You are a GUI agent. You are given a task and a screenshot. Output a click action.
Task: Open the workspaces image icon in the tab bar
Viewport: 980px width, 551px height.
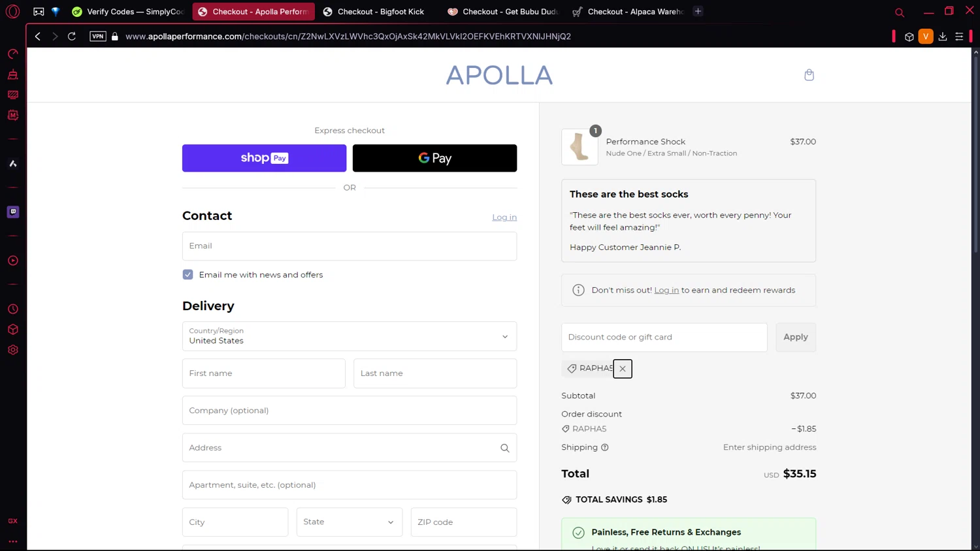coord(39,12)
